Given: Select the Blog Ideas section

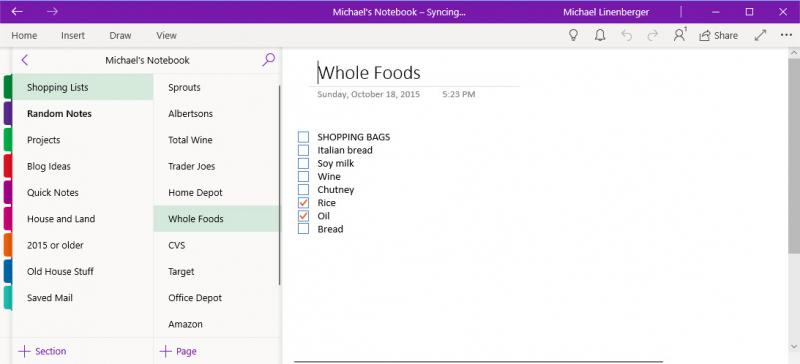Looking at the screenshot, I should pos(83,166).
